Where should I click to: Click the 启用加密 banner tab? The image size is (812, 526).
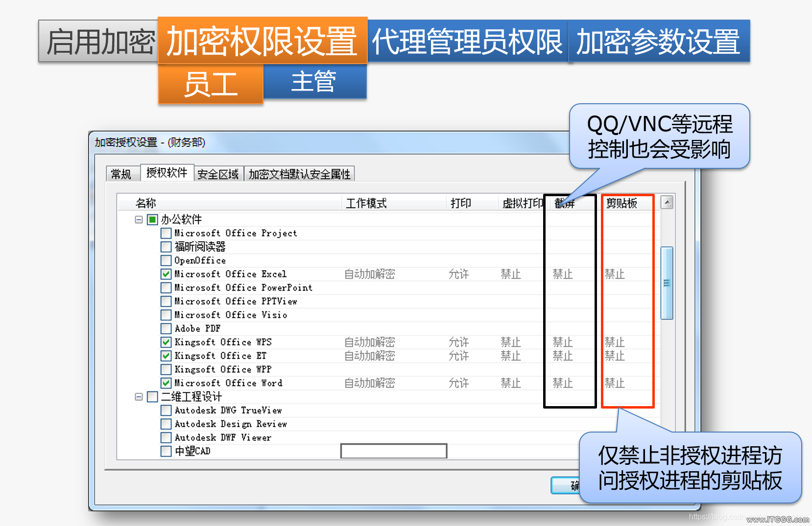98,41
